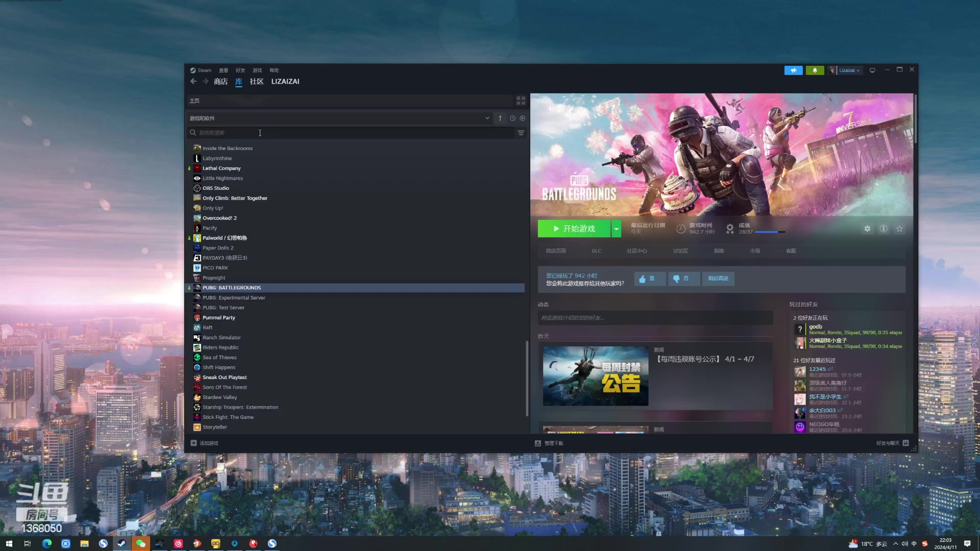Viewport: 980px width, 551px height.
Task: Open the PUBG DLC link
Action: 597,251
